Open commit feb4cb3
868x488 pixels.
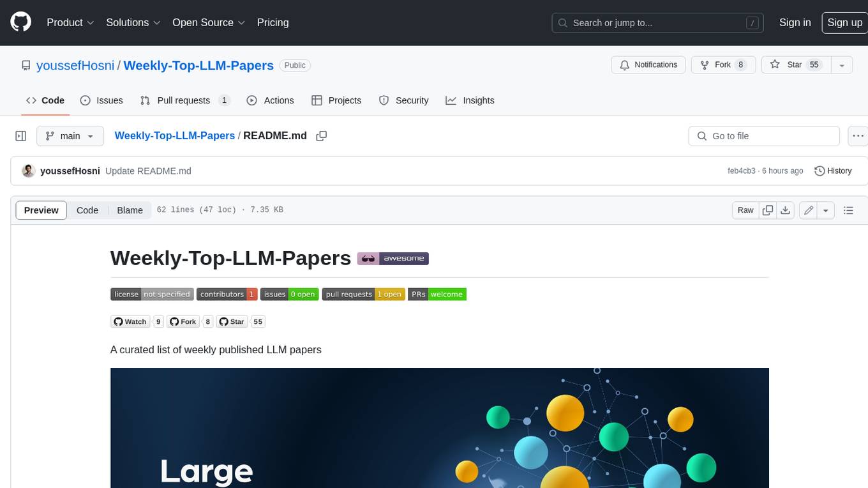coord(741,171)
